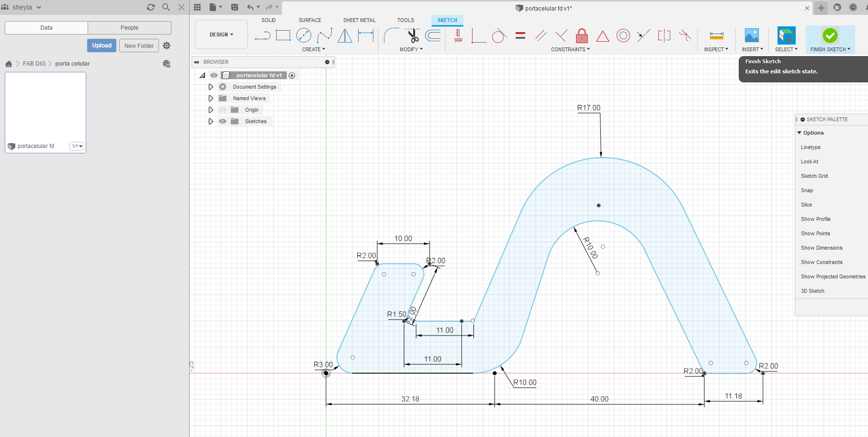This screenshot has height=437, width=868.
Task: Expand Named Views node
Action: point(211,98)
